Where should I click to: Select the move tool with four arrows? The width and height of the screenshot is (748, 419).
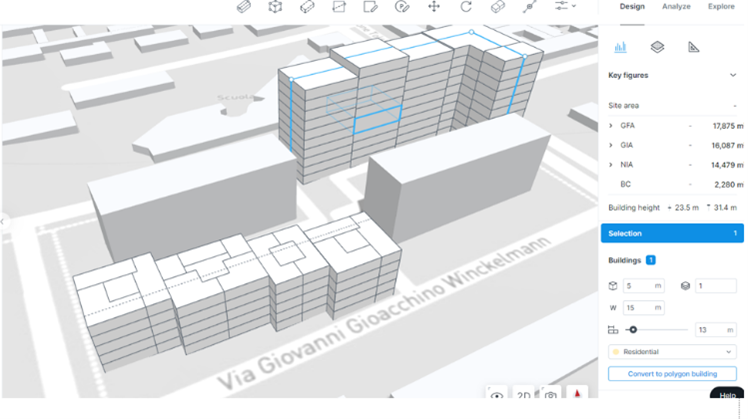434,7
